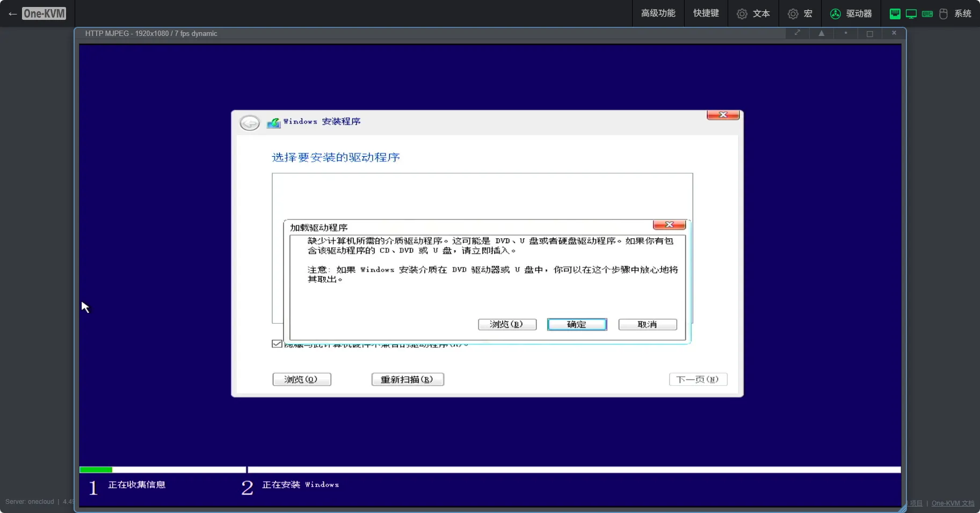Viewport: 980px width, 513px height.
Task: Click the green monitor status icon
Action: (911, 14)
